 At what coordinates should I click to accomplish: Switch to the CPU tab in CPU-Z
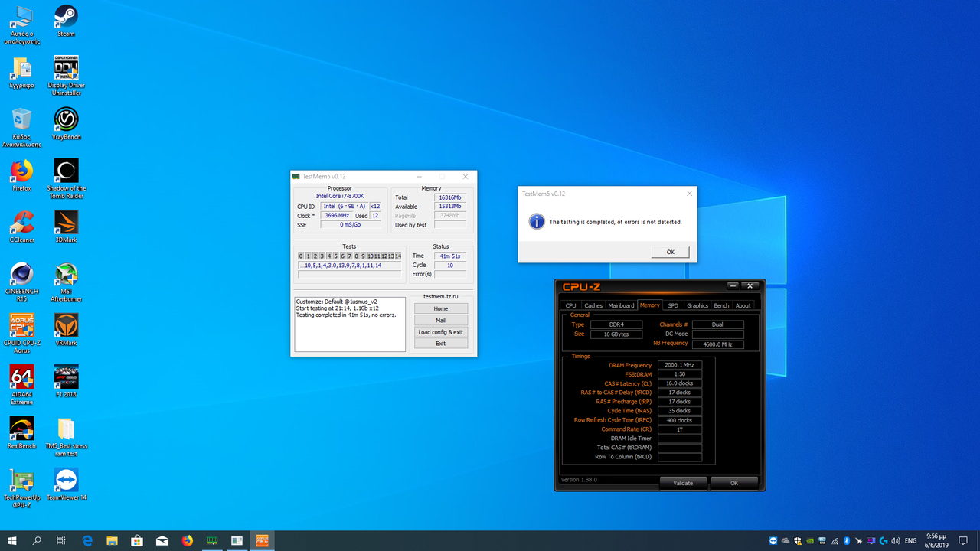pyautogui.click(x=571, y=305)
